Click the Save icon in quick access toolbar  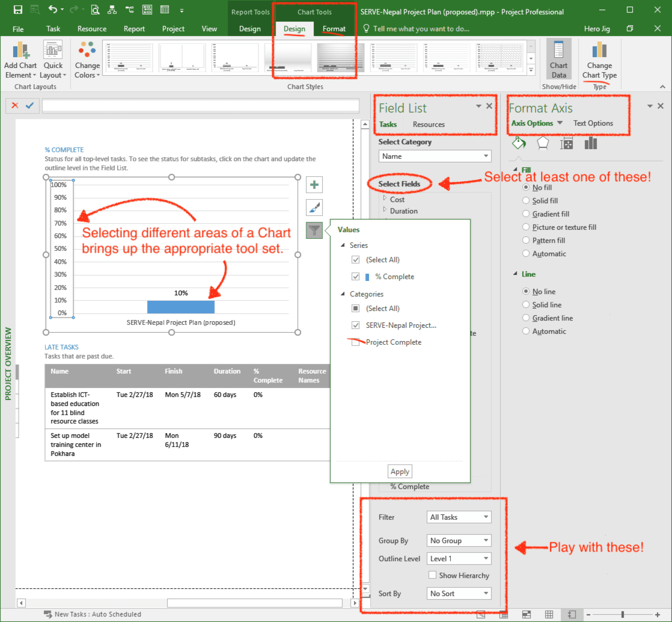click(x=18, y=10)
